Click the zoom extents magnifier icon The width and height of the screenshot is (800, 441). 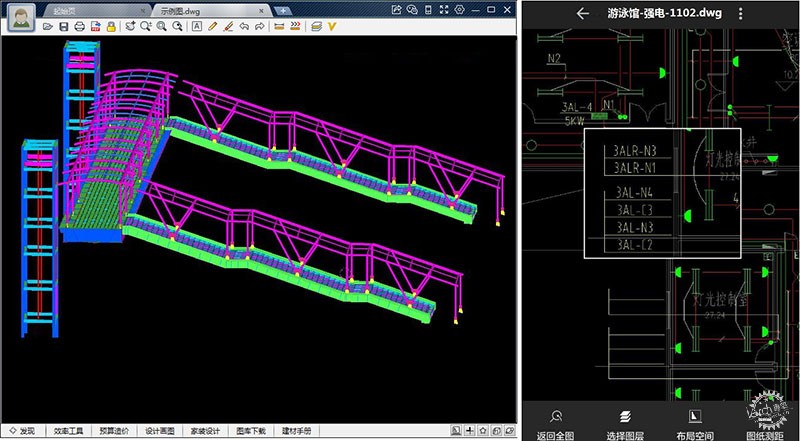click(x=162, y=27)
